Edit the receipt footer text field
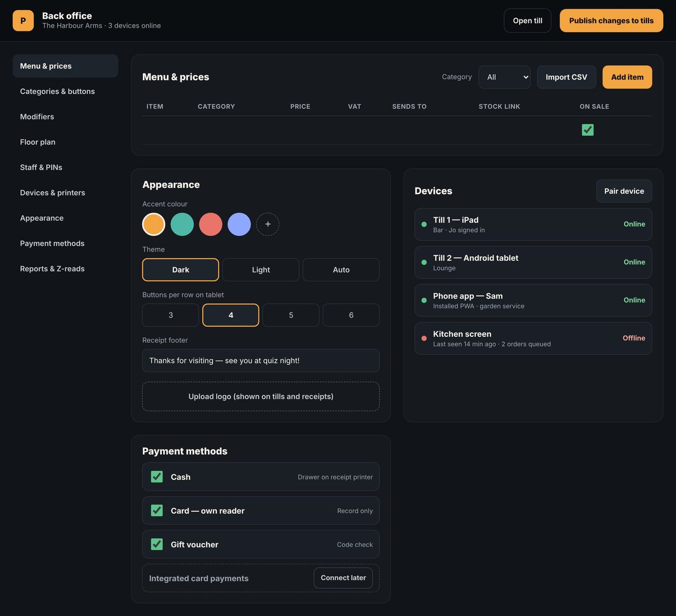This screenshot has width=676, height=616. [261, 360]
